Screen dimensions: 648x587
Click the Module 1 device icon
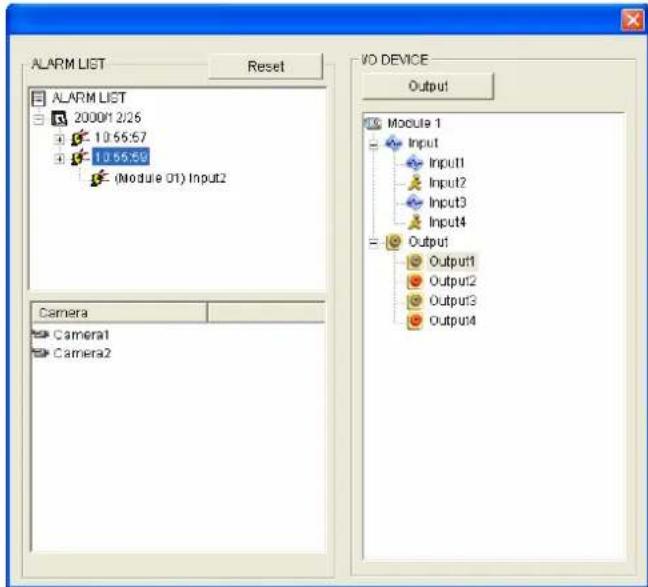(x=373, y=123)
